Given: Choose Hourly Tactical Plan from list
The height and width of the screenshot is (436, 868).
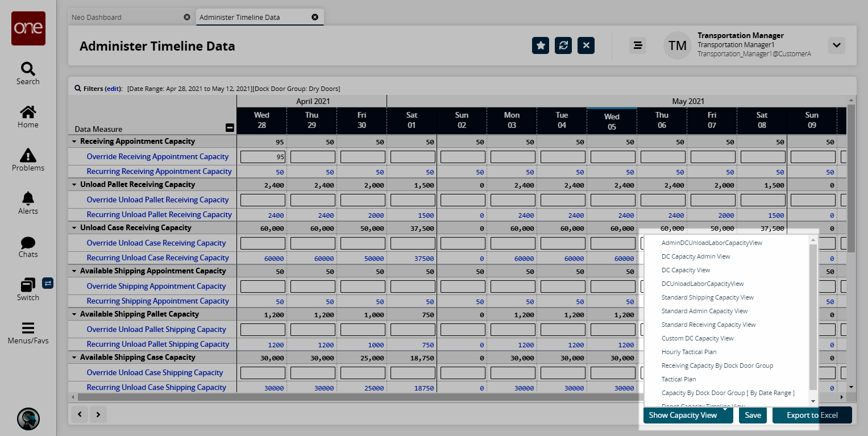Looking at the screenshot, I should tap(689, 352).
